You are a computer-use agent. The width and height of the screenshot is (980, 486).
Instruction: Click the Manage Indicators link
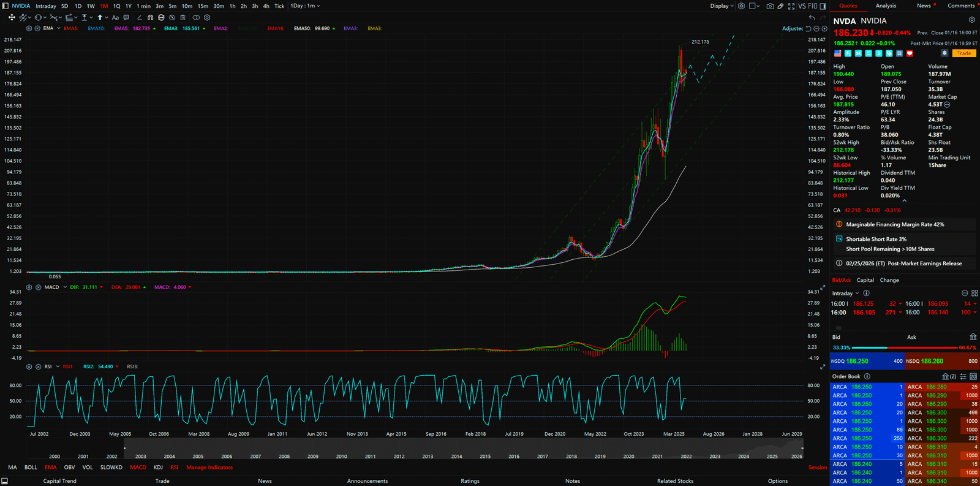tap(209, 468)
